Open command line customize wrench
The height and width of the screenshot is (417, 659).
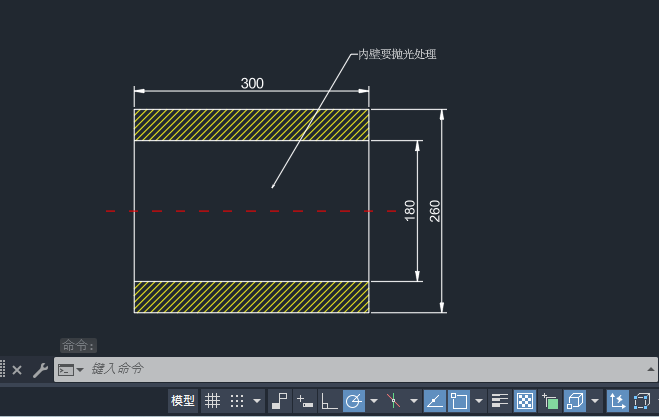tap(40, 370)
